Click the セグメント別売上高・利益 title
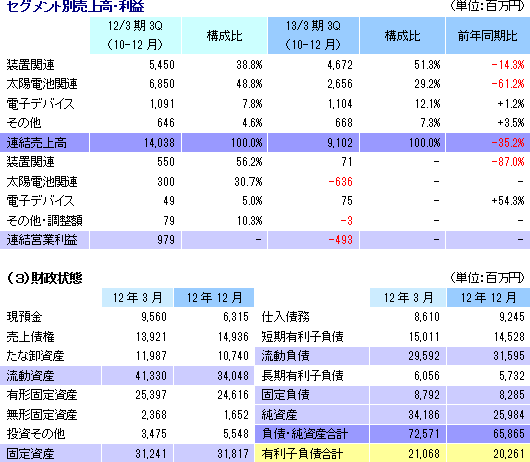Image resolution: width=530 pixels, height=462 pixels. coord(76,6)
